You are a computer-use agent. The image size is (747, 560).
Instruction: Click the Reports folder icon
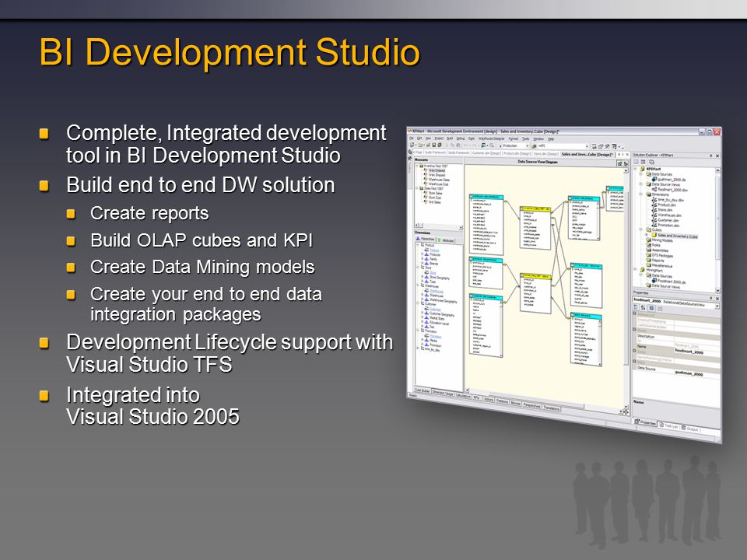[x=648, y=260]
